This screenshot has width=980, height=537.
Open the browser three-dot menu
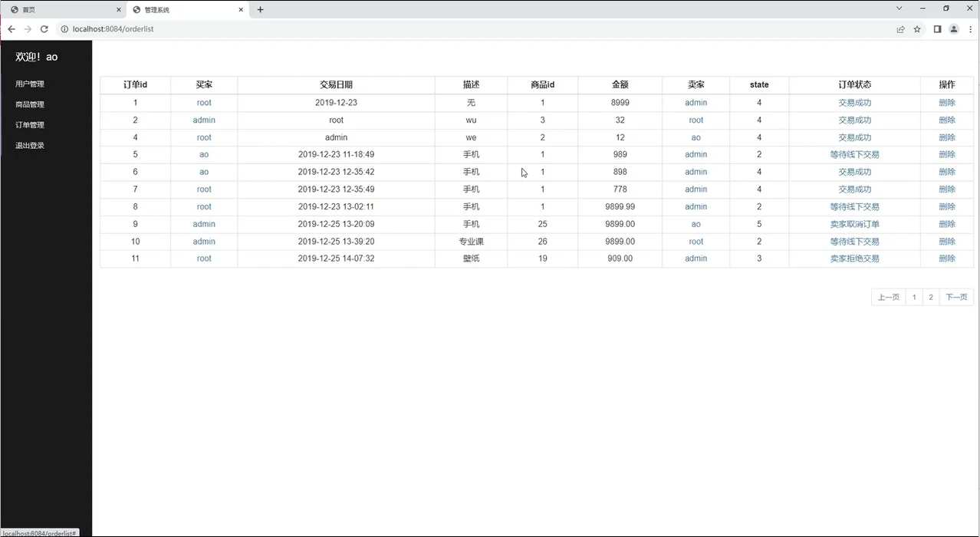[970, 29]
